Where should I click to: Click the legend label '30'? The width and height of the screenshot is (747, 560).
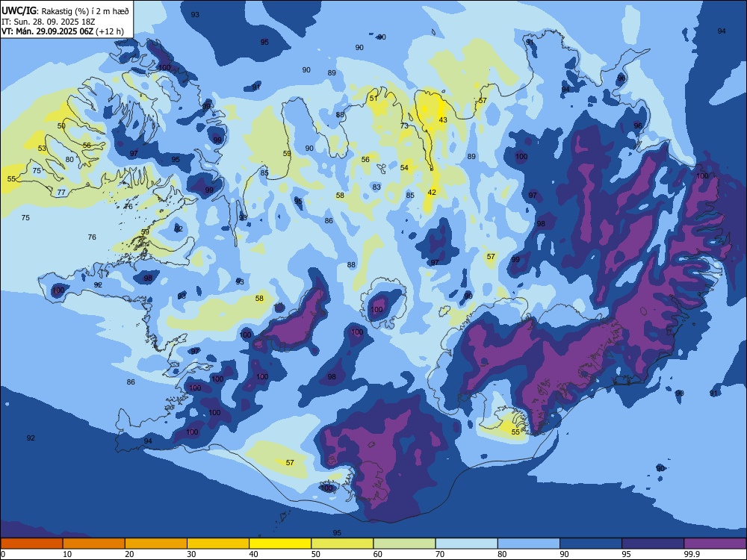click(x=191, y=554)
